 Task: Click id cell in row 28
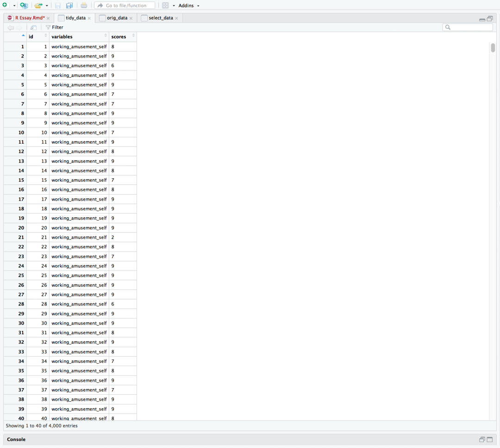(x=38, y=304)
